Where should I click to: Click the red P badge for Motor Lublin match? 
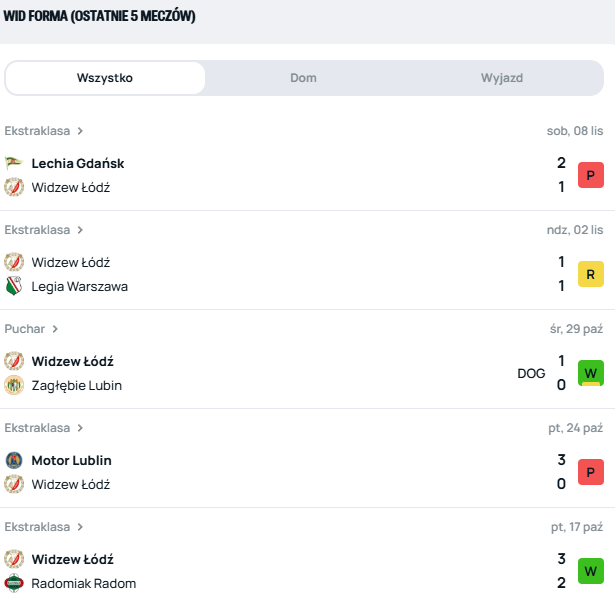[x=590, y=472]
